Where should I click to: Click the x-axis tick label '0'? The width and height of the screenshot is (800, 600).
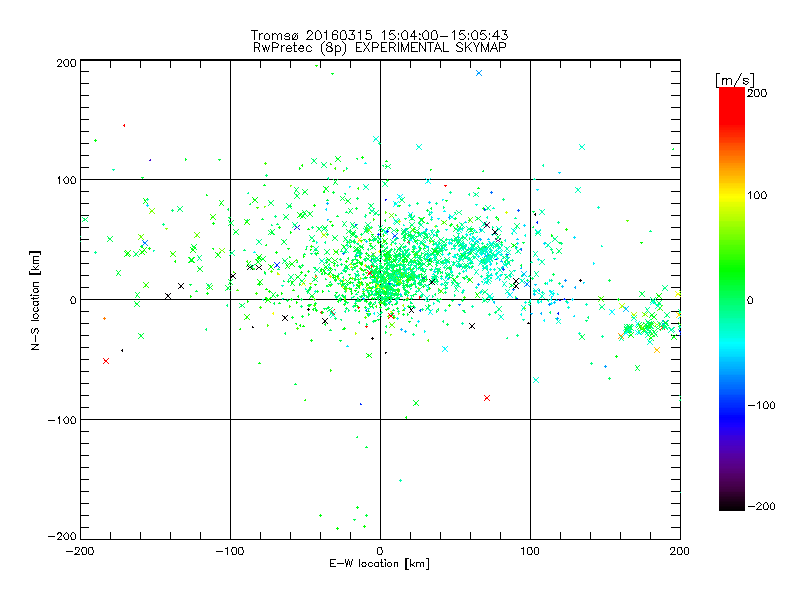[380, 551]
